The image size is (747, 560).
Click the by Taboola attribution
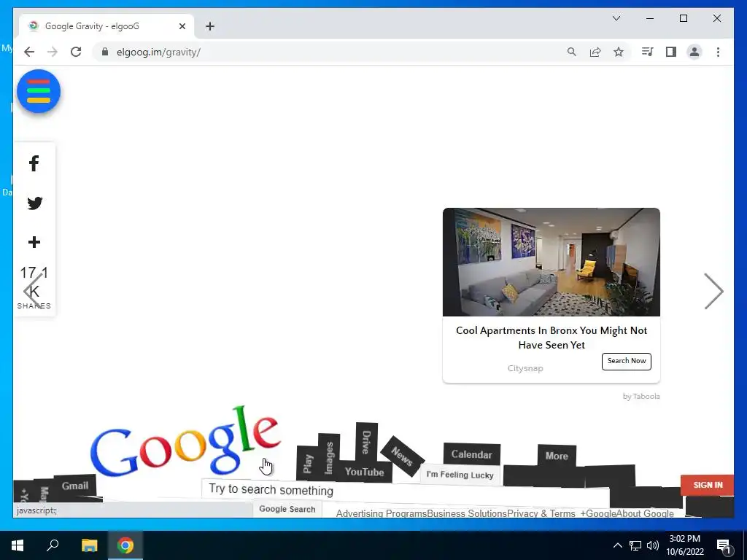641,396
